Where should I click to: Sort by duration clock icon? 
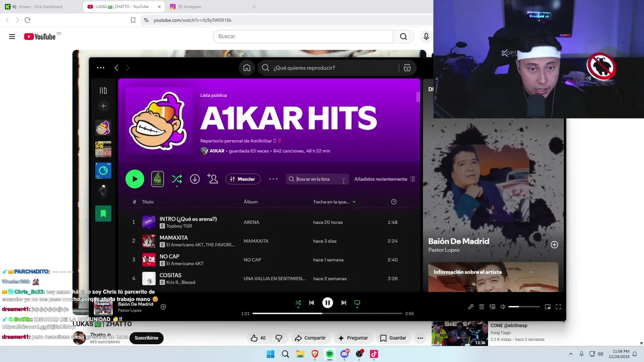(x=393, y=202)
